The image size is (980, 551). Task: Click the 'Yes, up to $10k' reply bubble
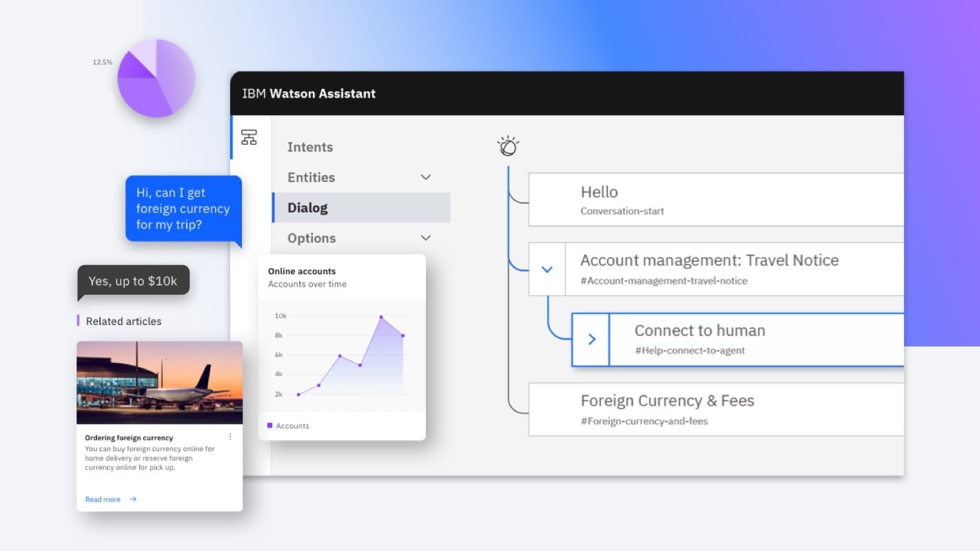(x=133, y=281)
